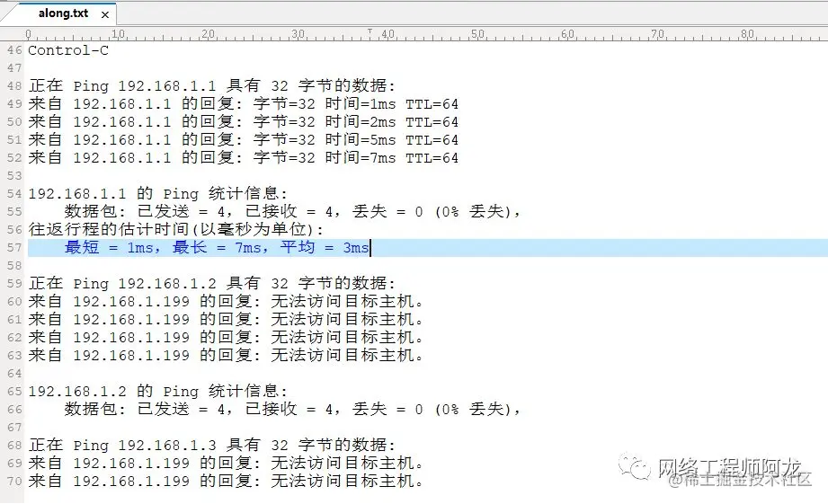828x504 pixels.
Task: Click line 62 unreachable reply text
Action: (226, 337)
